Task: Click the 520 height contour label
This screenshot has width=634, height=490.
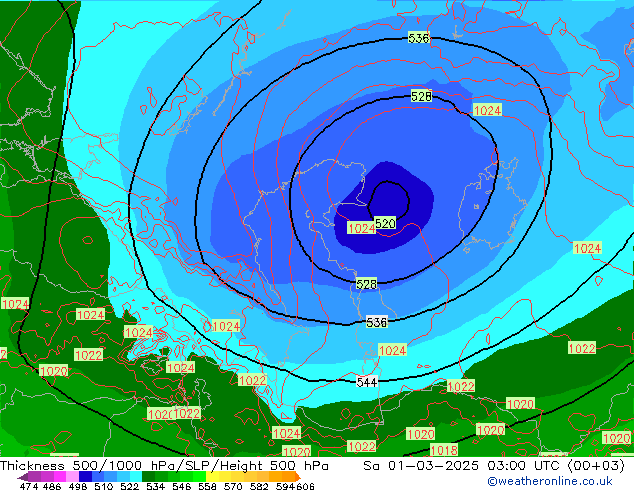Action: pos(385,223)
